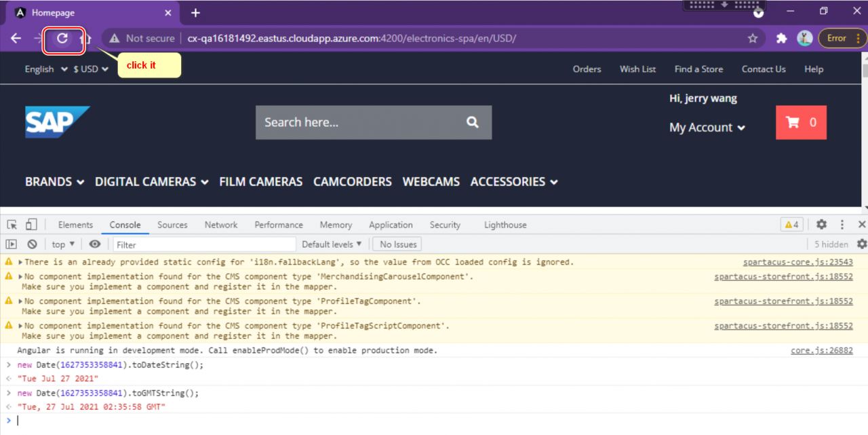Click the browser reload page button

coord(62,39)
